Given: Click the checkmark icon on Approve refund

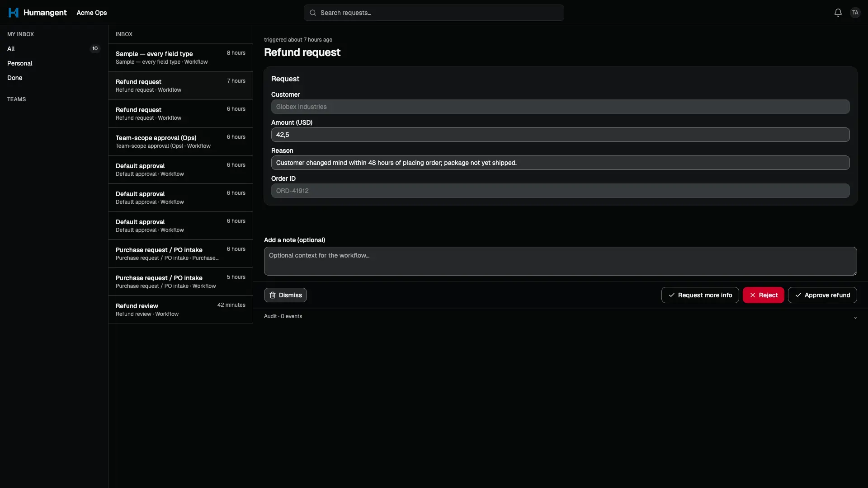Looking at the screenshot, I should (x=798, y=295).
